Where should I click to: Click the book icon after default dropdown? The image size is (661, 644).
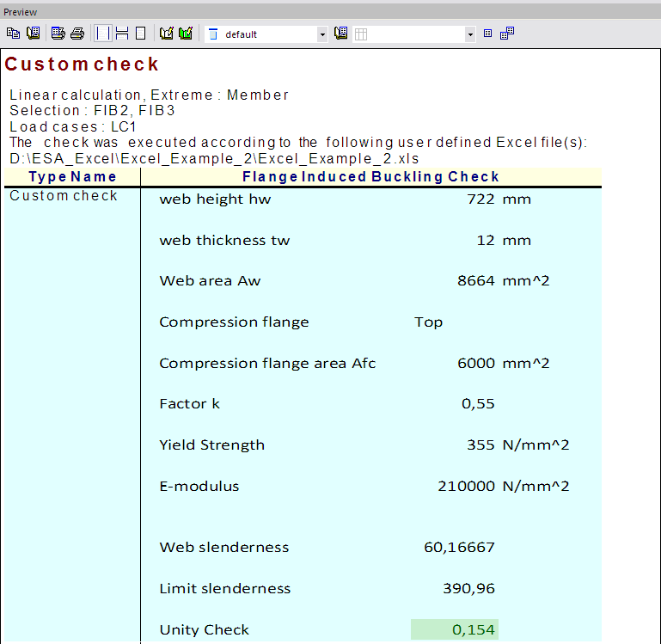(341, 34)
